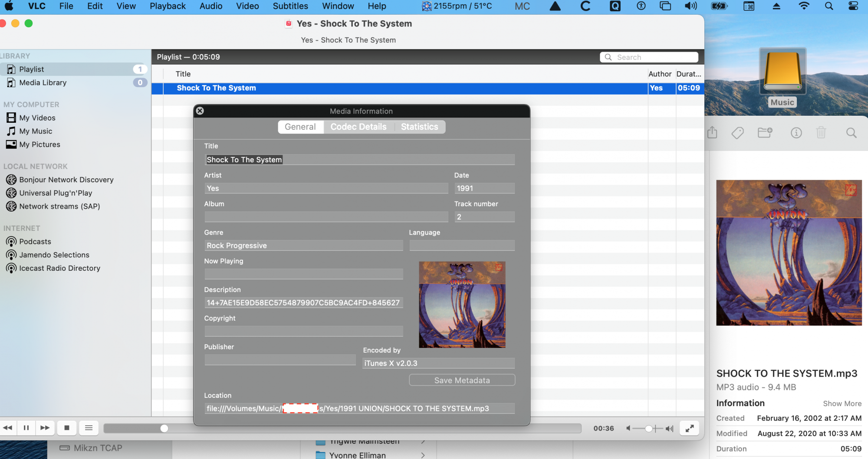Click the Track number field

coord(484,217)
